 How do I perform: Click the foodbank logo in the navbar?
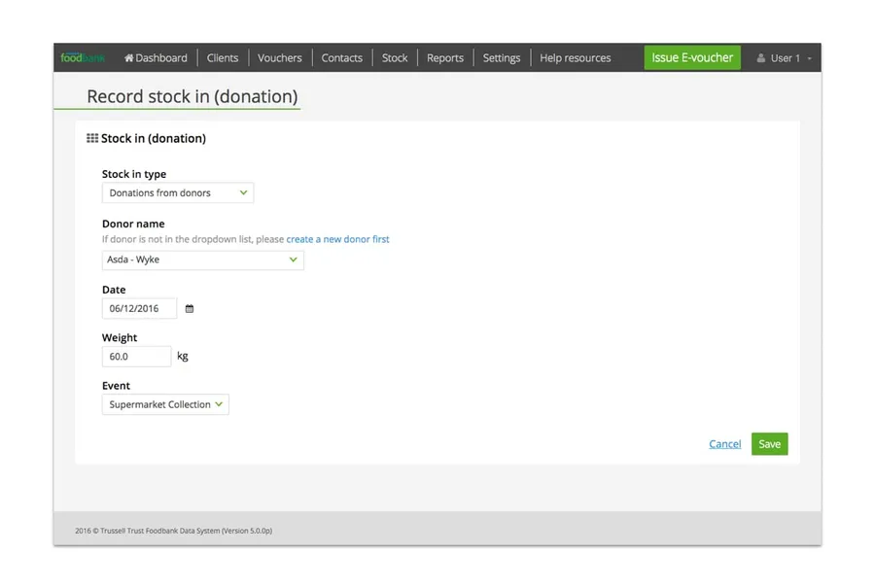click(83, 57)
